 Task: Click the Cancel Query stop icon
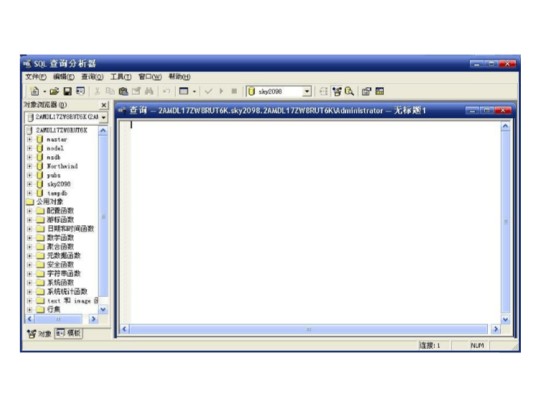click(234, 91)
